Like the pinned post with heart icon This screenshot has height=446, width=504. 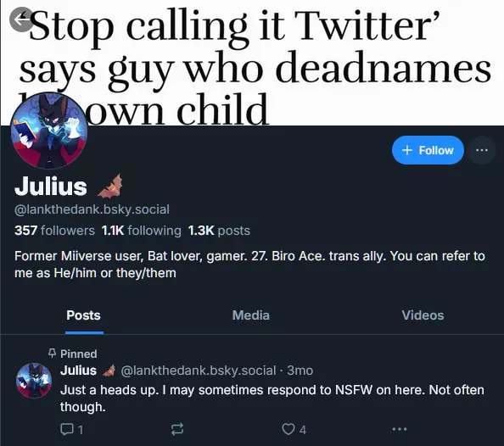click(288, 429)
